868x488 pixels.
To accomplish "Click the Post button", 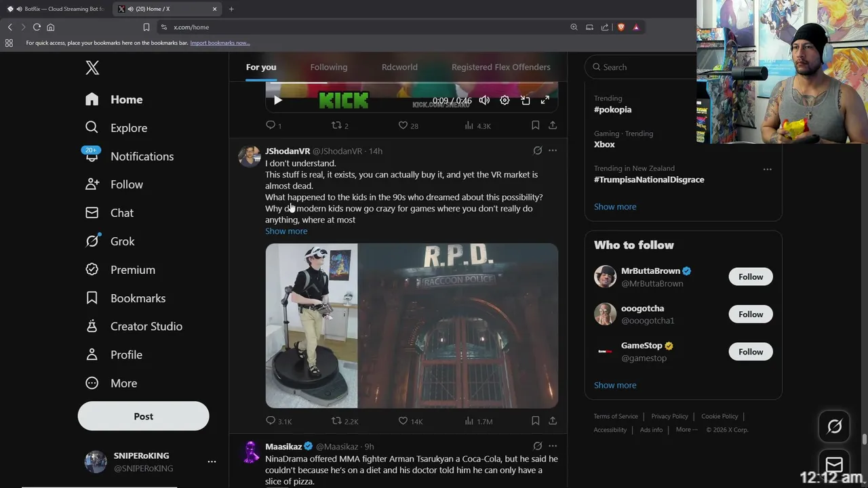I will pyautogui.click(x=143, y=416).
